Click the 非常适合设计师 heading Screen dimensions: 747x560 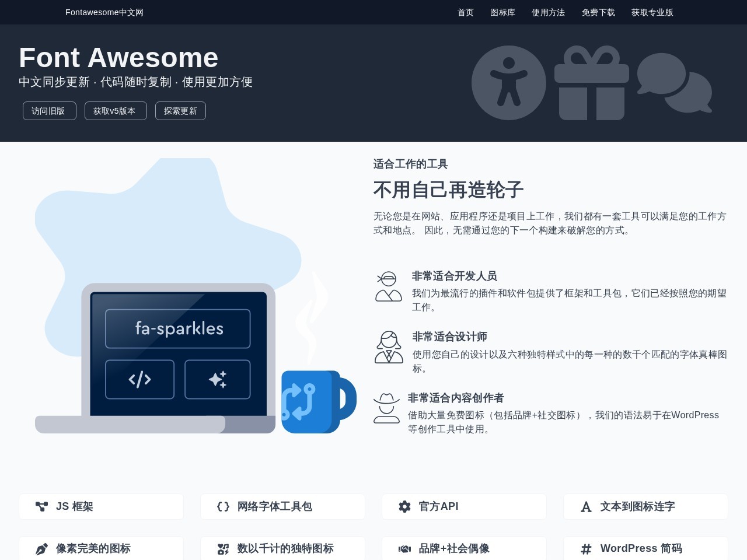pos(450,337)
